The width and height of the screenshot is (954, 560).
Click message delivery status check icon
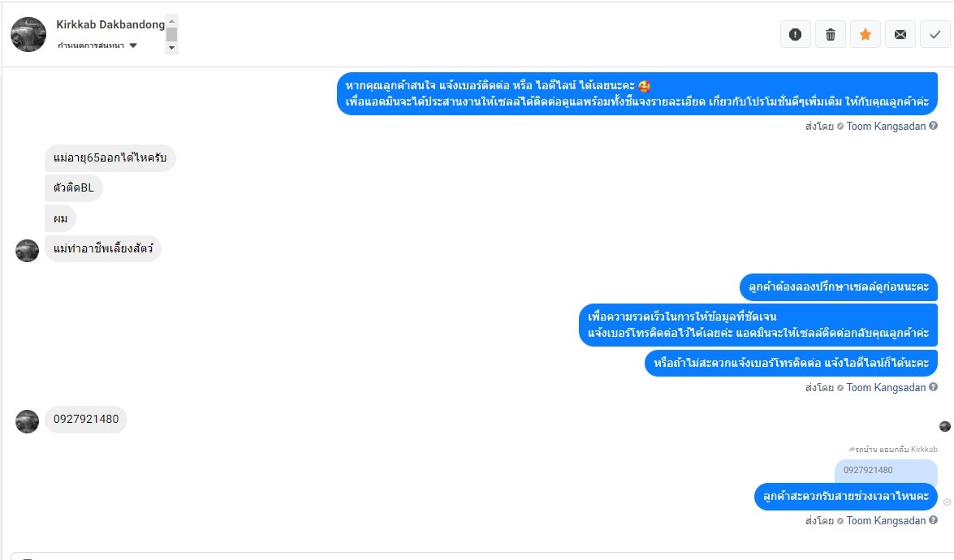[x=947, y=502]
